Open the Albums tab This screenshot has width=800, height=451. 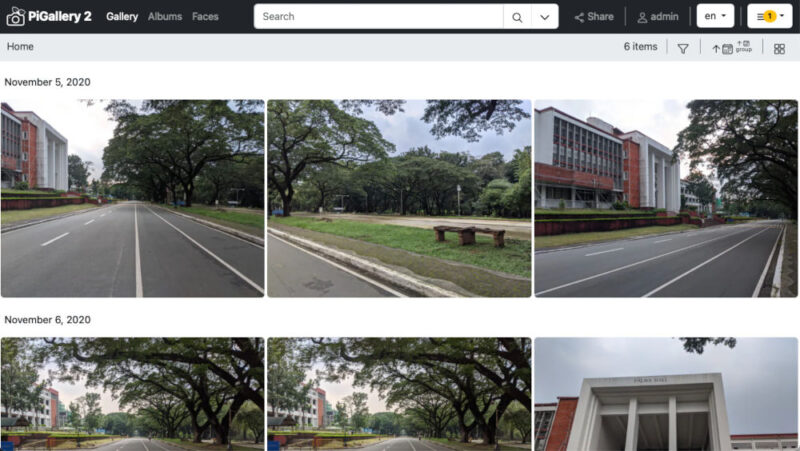(x=165, y=16)
